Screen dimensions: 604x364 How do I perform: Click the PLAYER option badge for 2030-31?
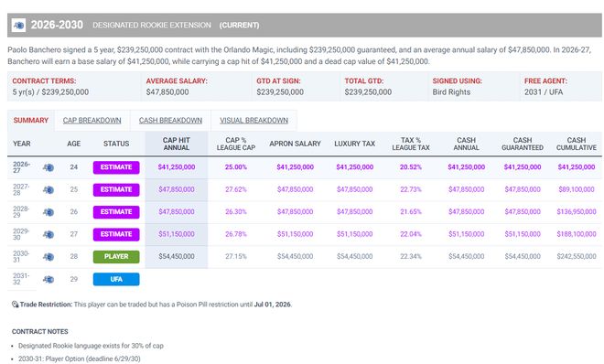point(116,257)
